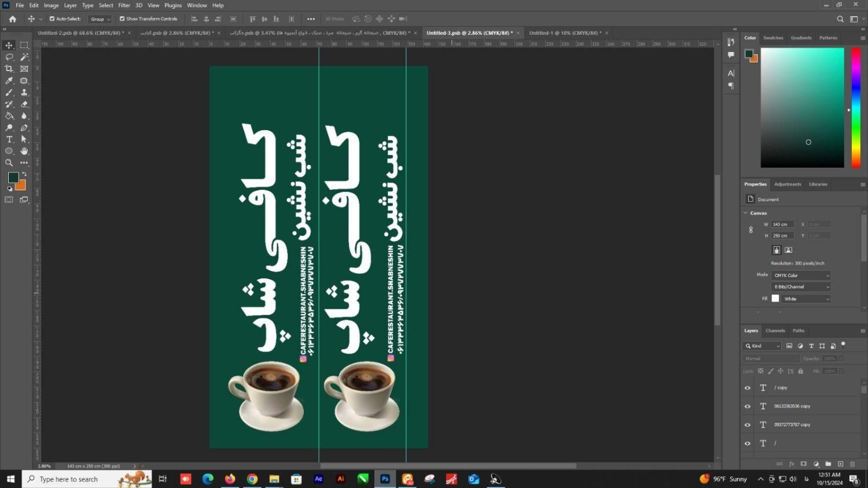Select the Rectangular Marquee tool
Screen dimensions: 868x488
(x=24, y=45)
